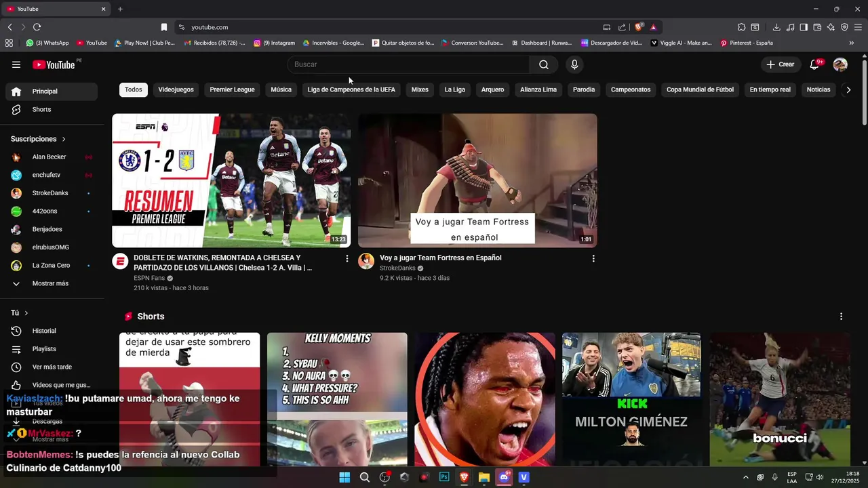This screenshot has height=488, width=868.
Task: Open Playlists in the sidebar
Action: (x=52, y=349)
